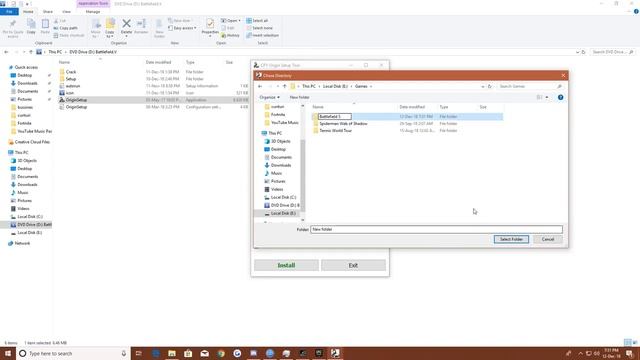Click the Crack folder in Explorer file list
This screenshot has width=640, height=360.
(71, 72)
